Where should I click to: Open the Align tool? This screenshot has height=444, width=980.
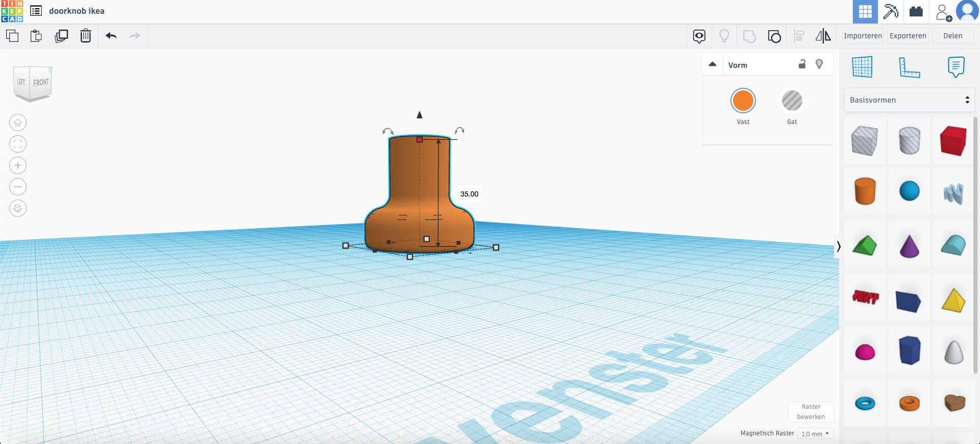[x=799, y=36]
